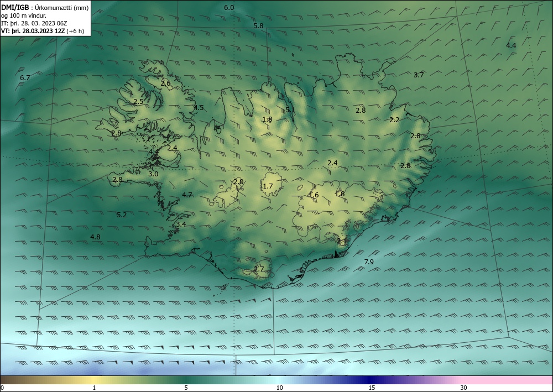Select the 2.1 value label
The image size is (553, 392).
coord(342,241)
